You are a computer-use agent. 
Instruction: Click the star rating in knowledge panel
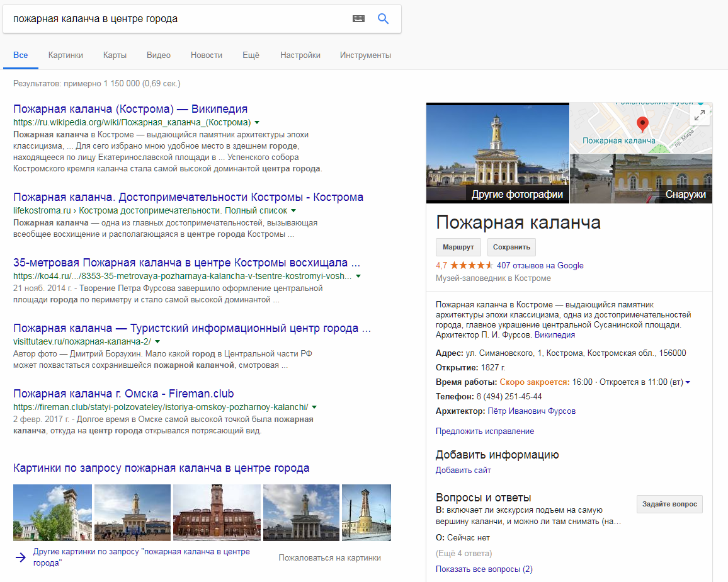(471, 265)
